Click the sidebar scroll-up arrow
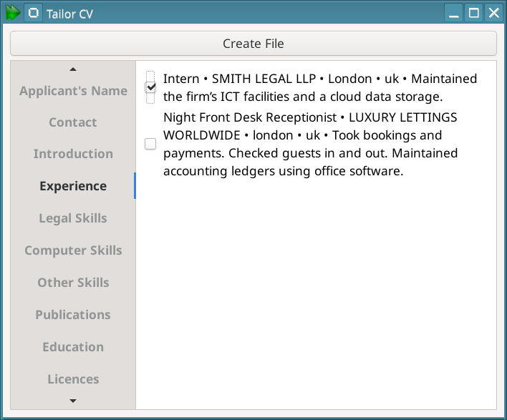 (73, 69)
